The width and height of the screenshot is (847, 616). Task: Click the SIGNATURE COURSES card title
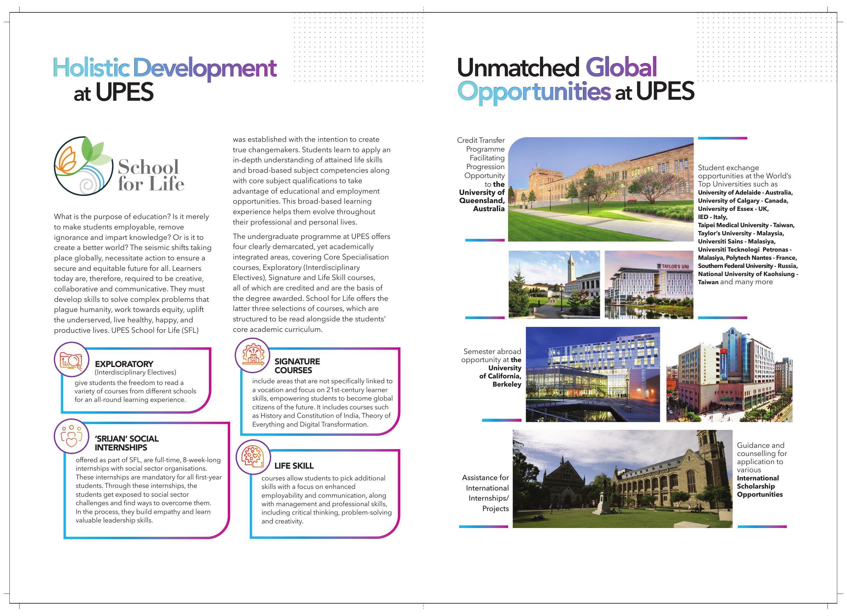pos(297,366)
